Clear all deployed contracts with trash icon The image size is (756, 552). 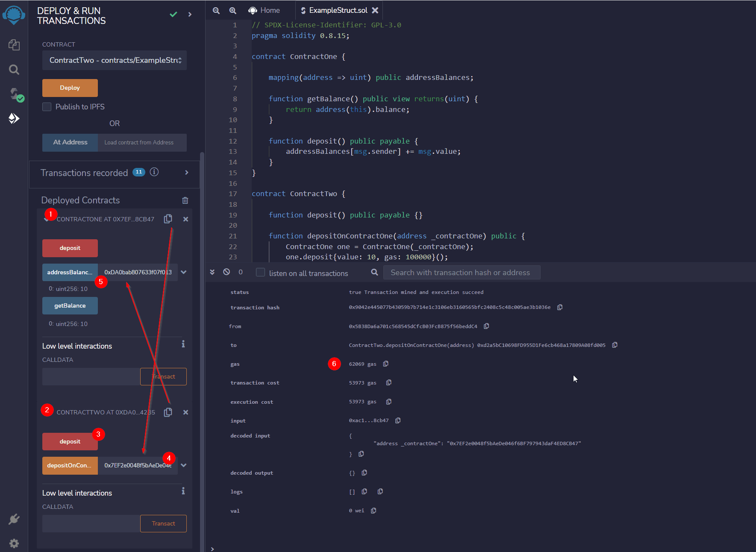[x=185, y=200]
